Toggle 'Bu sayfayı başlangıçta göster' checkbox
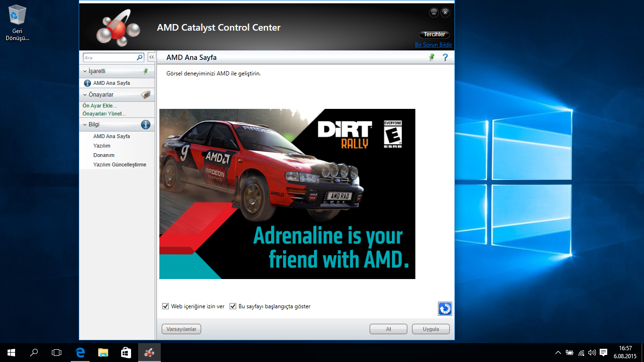 233,306
